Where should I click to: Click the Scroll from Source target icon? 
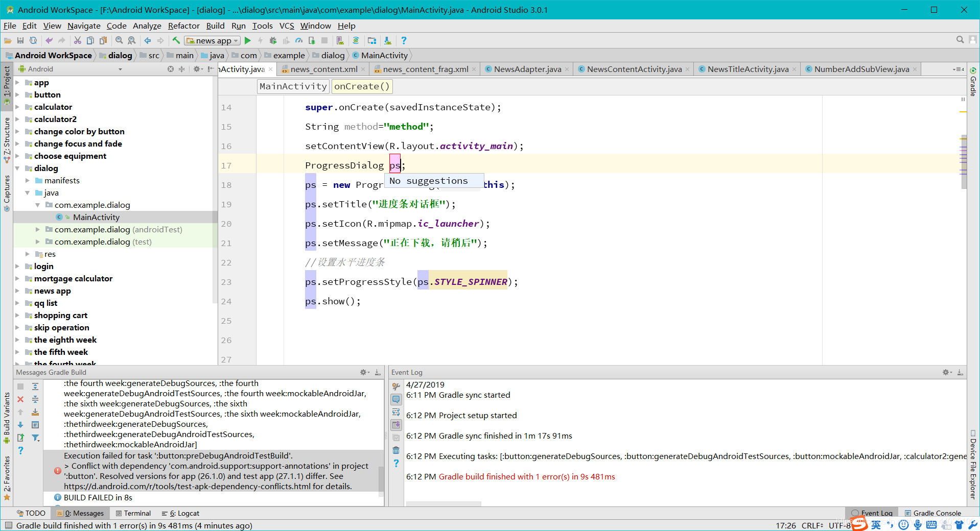pyautogui.click(x=171, y=69)
